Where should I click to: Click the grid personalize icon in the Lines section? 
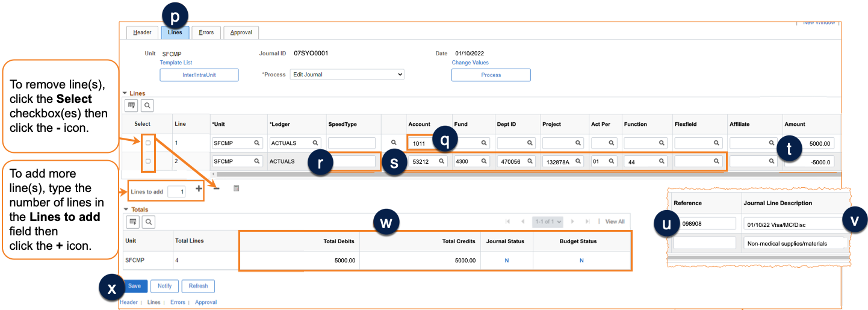(131, 106)
